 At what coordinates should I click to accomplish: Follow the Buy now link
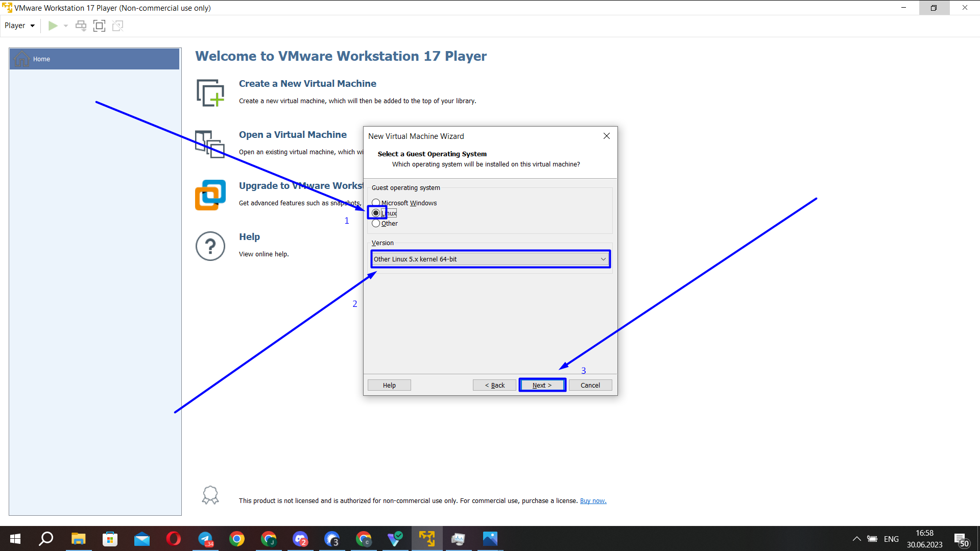click(x=593, y=501)
